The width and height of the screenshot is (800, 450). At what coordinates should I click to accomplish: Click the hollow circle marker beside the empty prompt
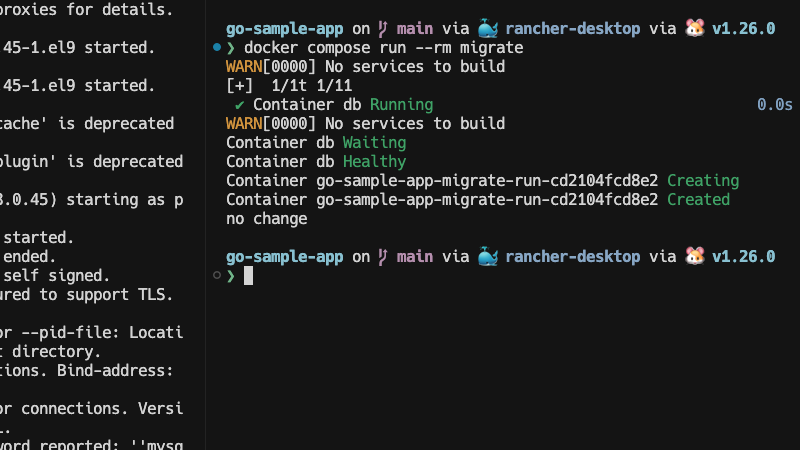(217, 275)
